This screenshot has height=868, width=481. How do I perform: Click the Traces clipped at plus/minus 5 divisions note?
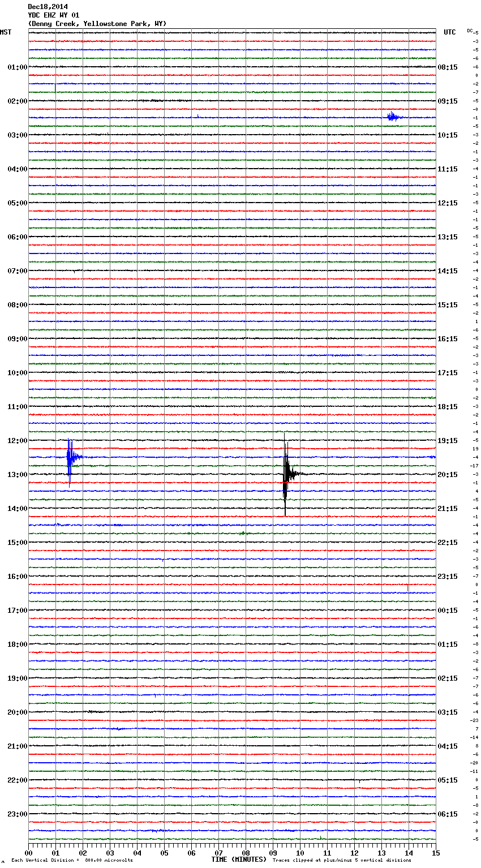pyautogui.click(x=342, y=860)
